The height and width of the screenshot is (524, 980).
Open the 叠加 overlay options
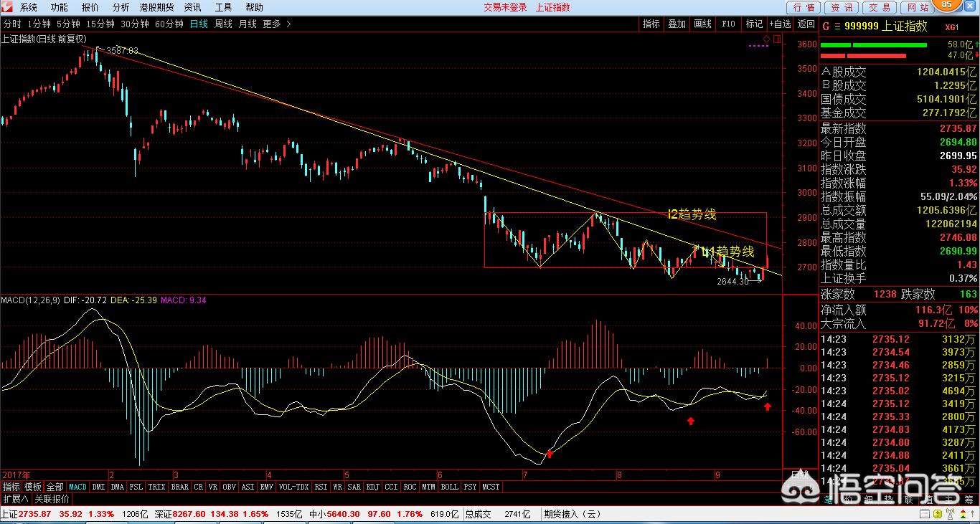tap(677, 24)
